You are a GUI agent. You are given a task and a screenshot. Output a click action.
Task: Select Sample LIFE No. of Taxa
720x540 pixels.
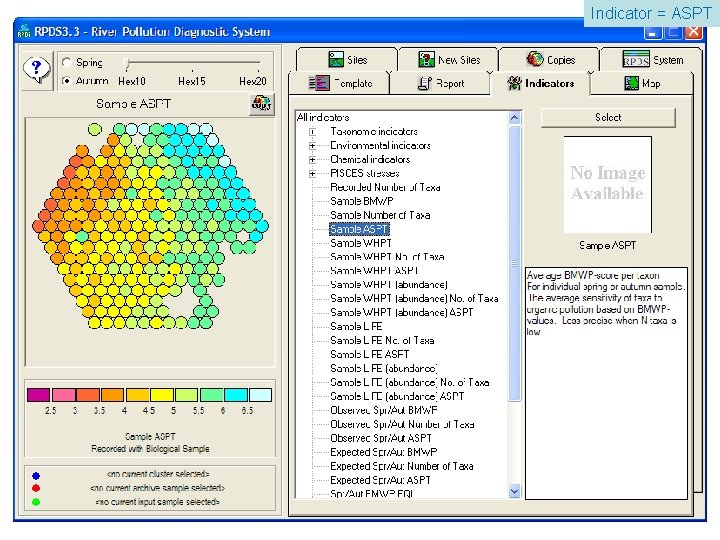pyautogui.click(x=382, y=340)
